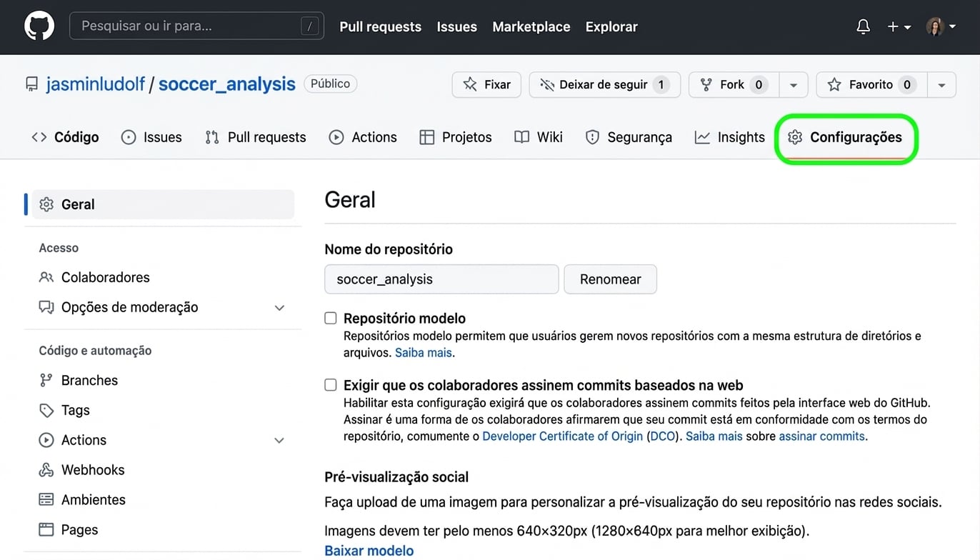Screen dimensions: 980x560
Task: Click the star icon on Favorito
Action: tap(834, 84)
